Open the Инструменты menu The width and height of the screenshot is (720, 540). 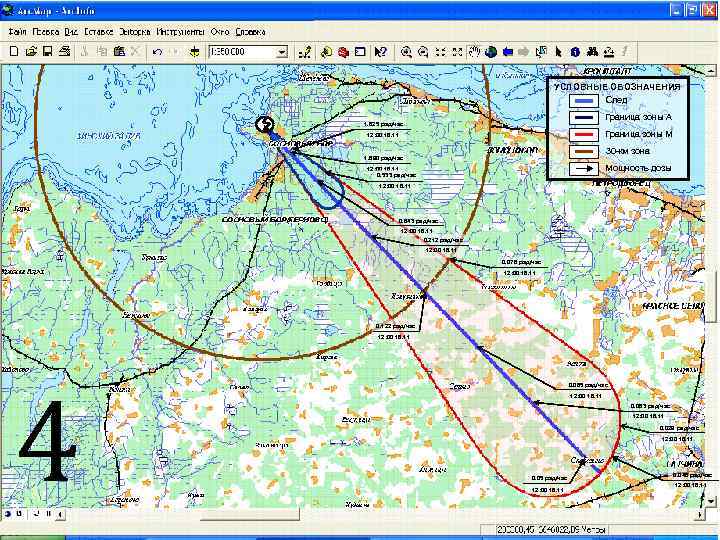(x=180, y=32)
